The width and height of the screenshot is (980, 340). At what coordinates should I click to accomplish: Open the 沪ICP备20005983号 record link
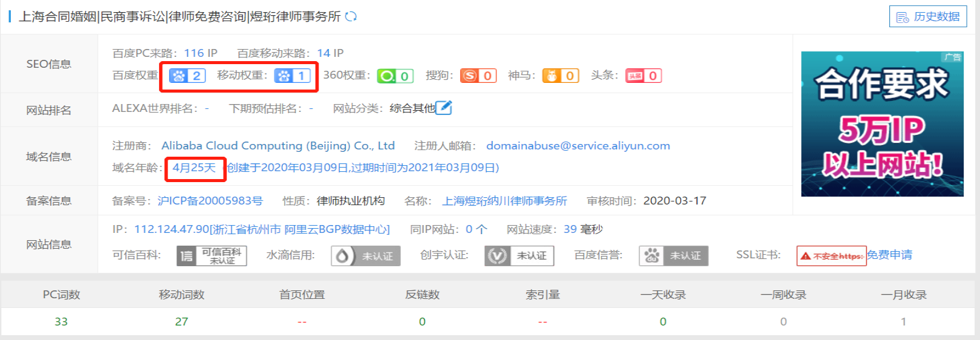pyautogui.click(x=210, y=201)
